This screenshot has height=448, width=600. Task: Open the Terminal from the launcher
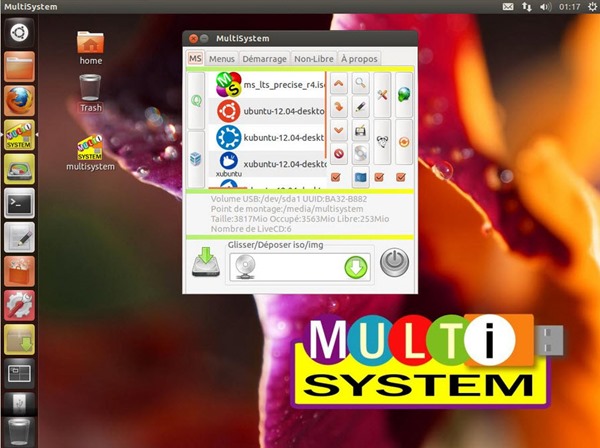point(19,203)
